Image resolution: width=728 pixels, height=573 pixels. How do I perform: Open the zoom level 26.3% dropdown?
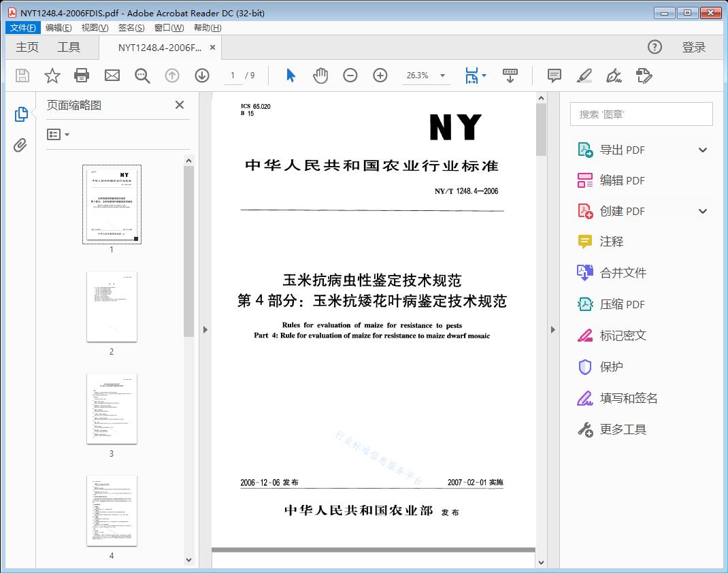[443, 76]
